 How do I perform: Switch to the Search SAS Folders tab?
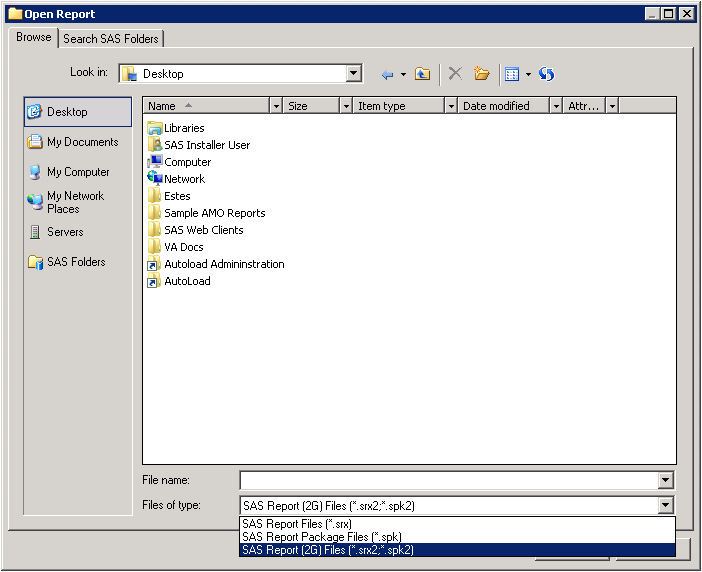click(111, 39)
